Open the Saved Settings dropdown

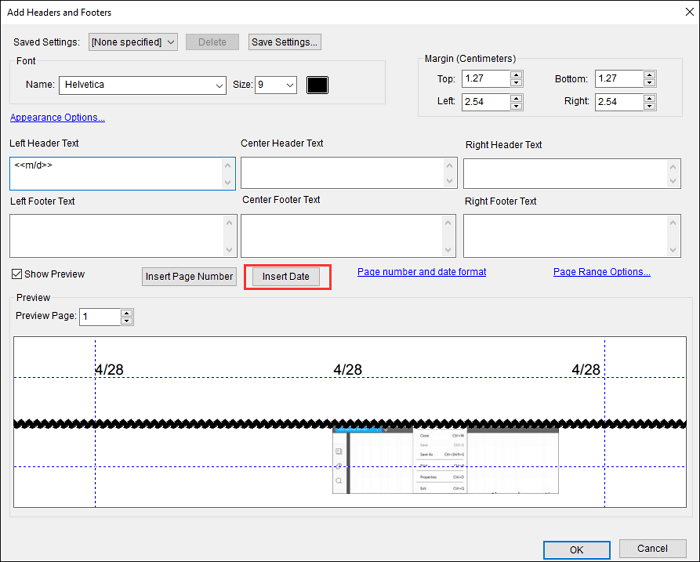(x=133, y=42)
